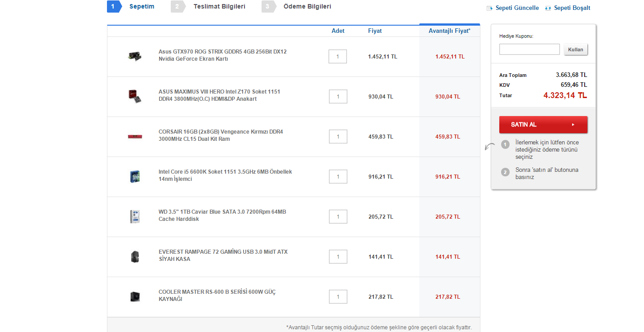This screenshot has width=644, height=332.
Task: Select the Intel Core i5 6600K box image
Action: pos(135,176)
